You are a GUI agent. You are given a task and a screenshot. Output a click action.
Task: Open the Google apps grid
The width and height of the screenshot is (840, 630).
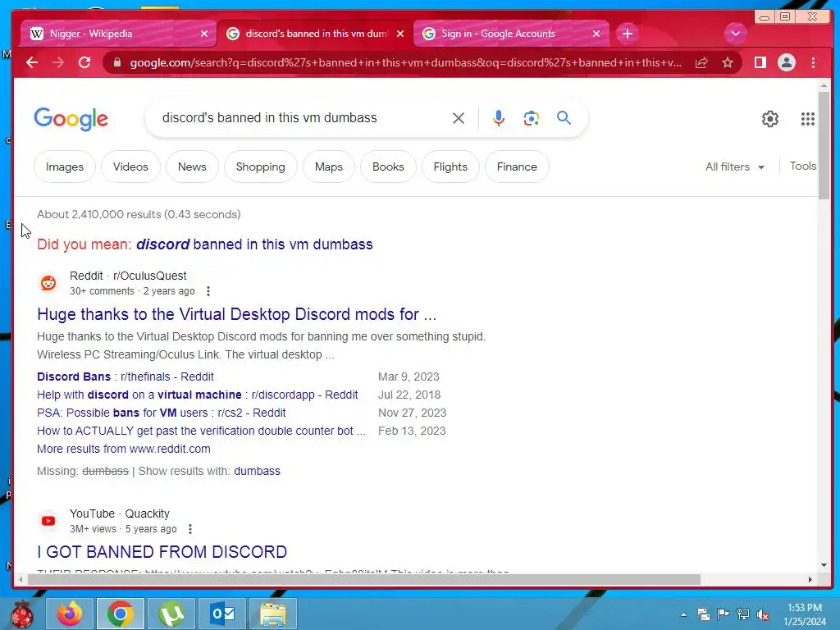(807, 118)
